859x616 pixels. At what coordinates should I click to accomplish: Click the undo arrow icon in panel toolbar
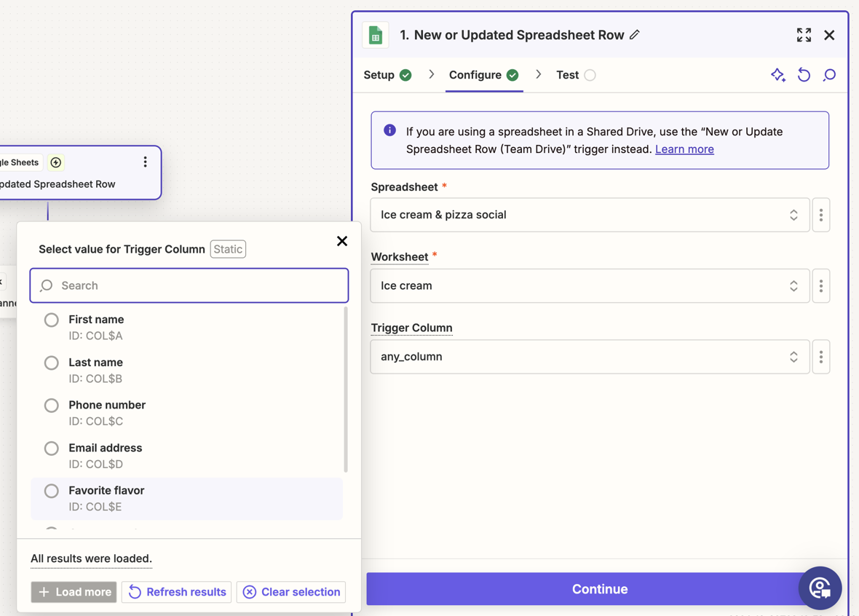804,75
